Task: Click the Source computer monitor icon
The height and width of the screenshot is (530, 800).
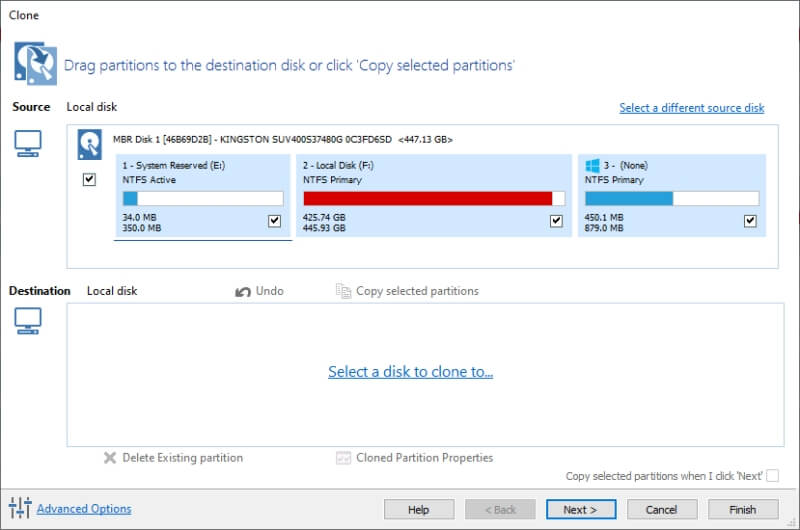Action: (x=28, y=143)
